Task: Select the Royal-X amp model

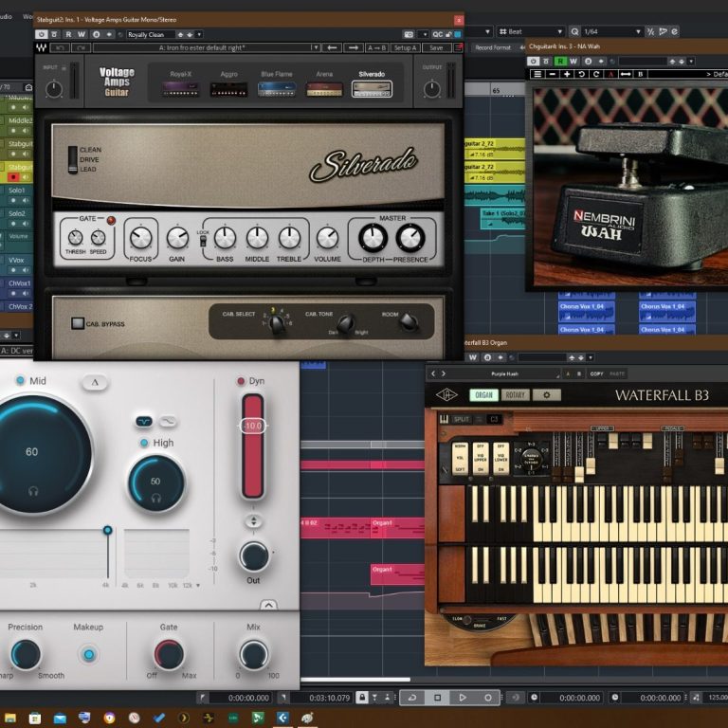Action: 179,88
